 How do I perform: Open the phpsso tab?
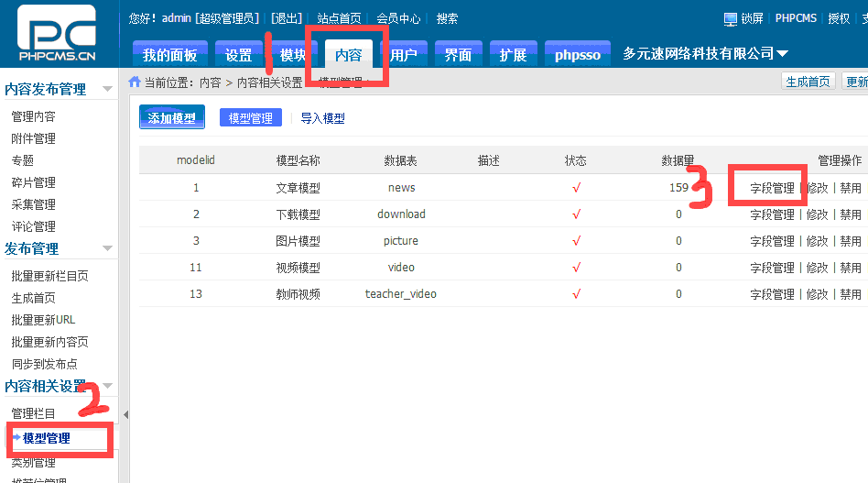tap(577, 55)
